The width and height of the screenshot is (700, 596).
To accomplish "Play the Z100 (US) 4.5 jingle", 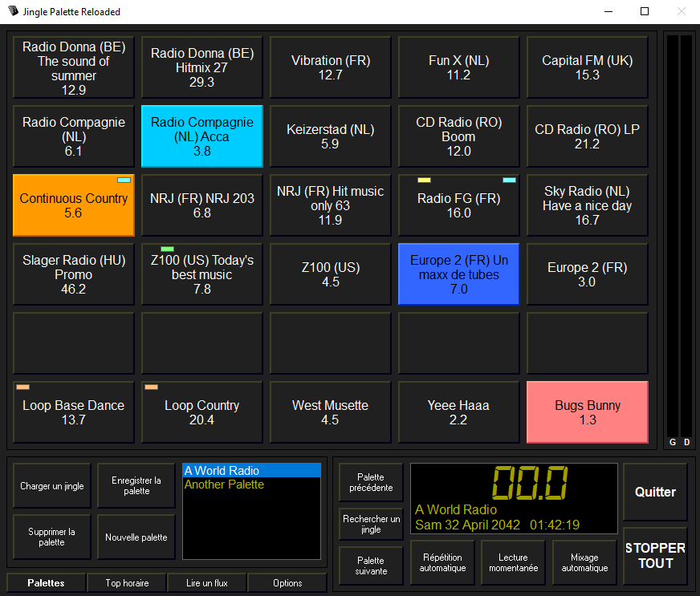I will click(x=331, y=274).
